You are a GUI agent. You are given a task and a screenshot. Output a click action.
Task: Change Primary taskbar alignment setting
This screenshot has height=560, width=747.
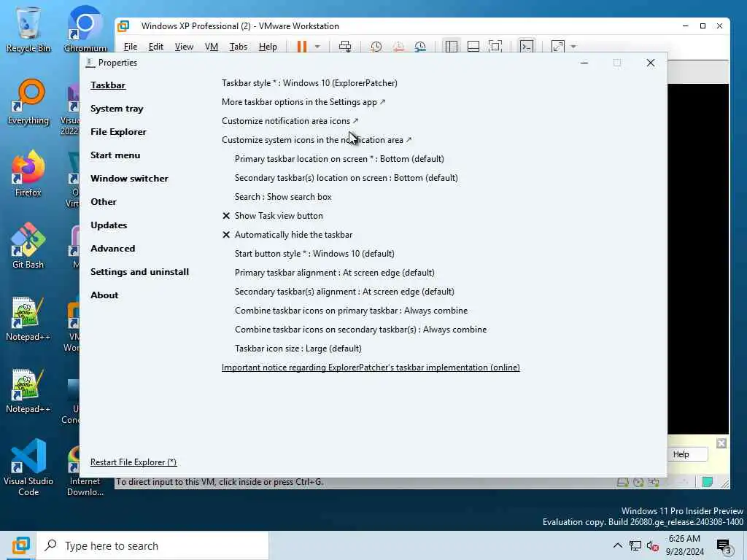coord(334,273)
